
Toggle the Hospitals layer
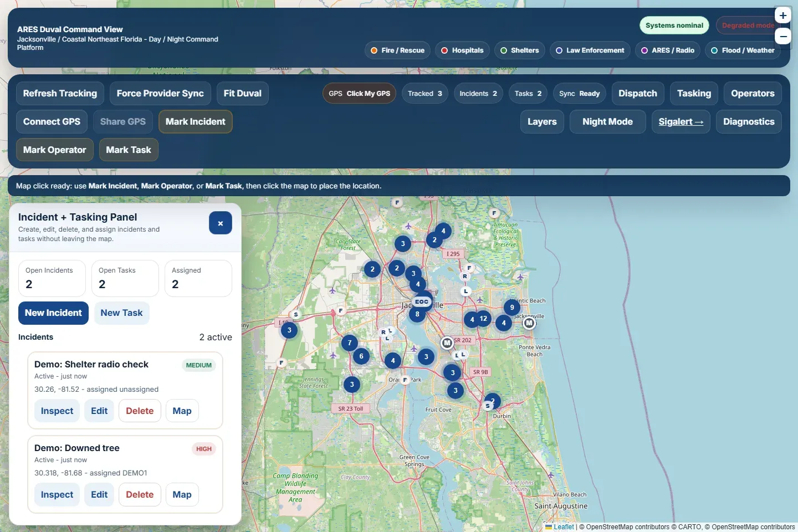(462, 50)
